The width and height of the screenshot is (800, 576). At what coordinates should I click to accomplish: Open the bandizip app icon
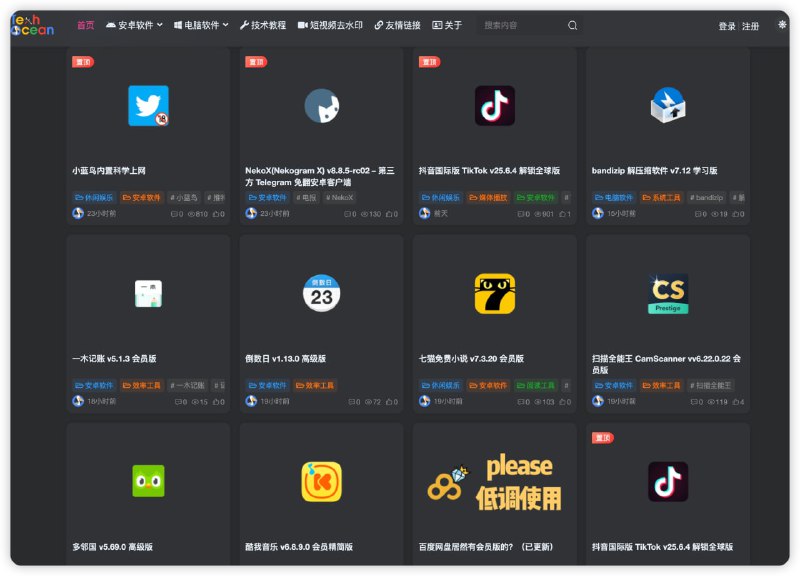(x=668, y=106)
